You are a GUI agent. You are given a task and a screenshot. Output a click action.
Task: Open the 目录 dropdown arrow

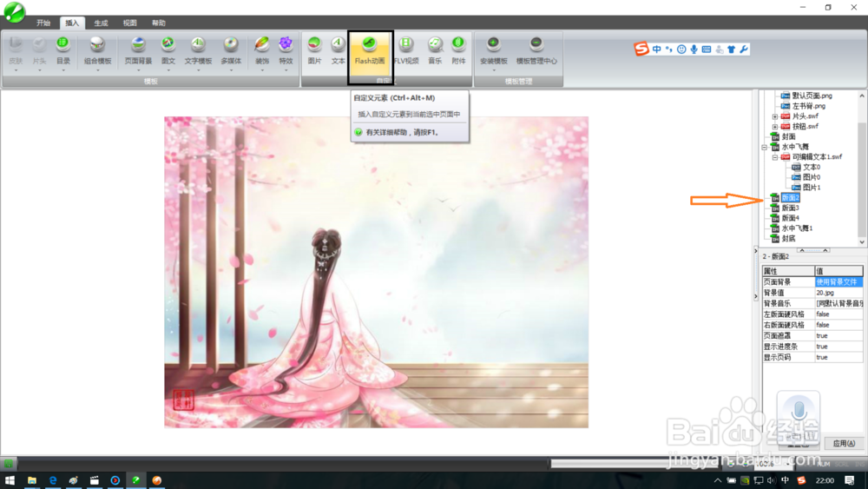[63, 70]
